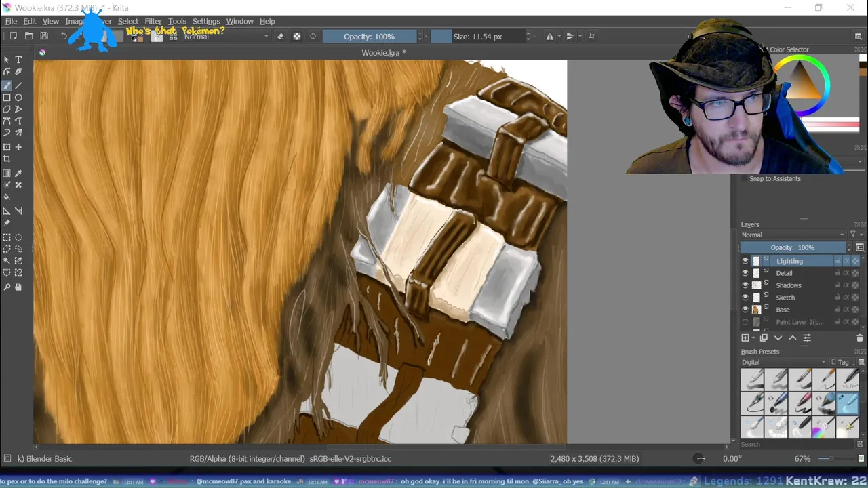868x488 pixels.
Task: Hide the Sketch layer
Action: point(745,298)
